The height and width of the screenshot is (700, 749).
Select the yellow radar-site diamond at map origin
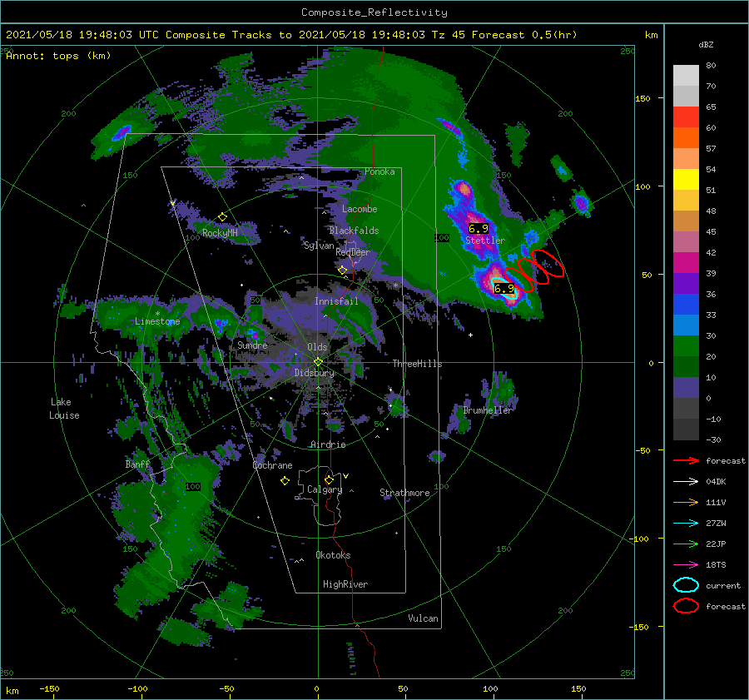pos(318,362)
